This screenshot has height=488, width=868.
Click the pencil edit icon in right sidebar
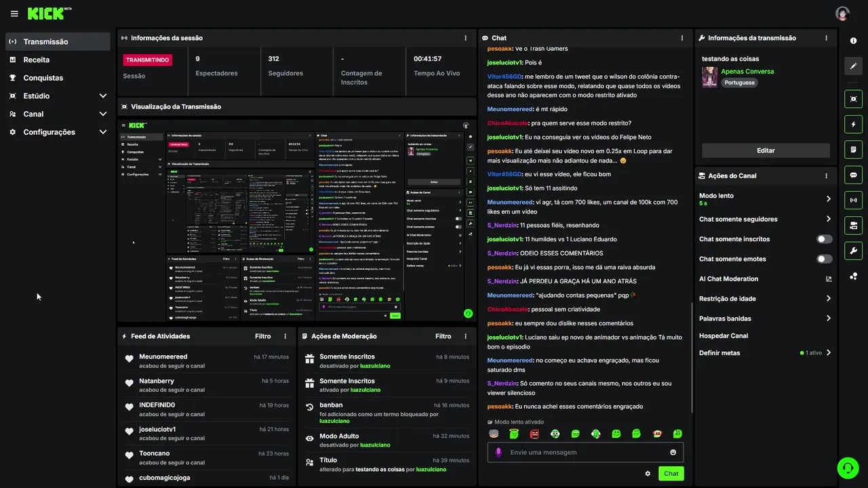853,66
